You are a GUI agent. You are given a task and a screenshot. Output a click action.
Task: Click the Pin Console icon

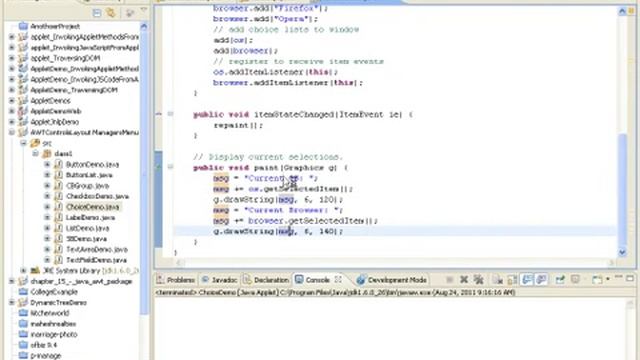pyautogui.click(x=560, y=280)
